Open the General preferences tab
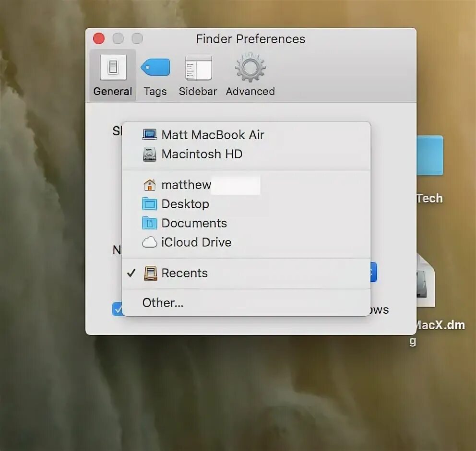 pyautogui.click(x=113, y=75)
